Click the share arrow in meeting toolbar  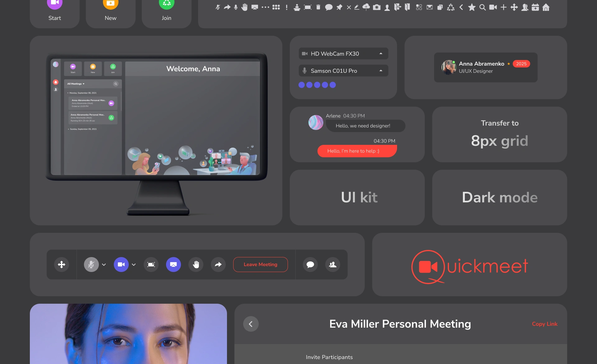(x=218, y=265)
